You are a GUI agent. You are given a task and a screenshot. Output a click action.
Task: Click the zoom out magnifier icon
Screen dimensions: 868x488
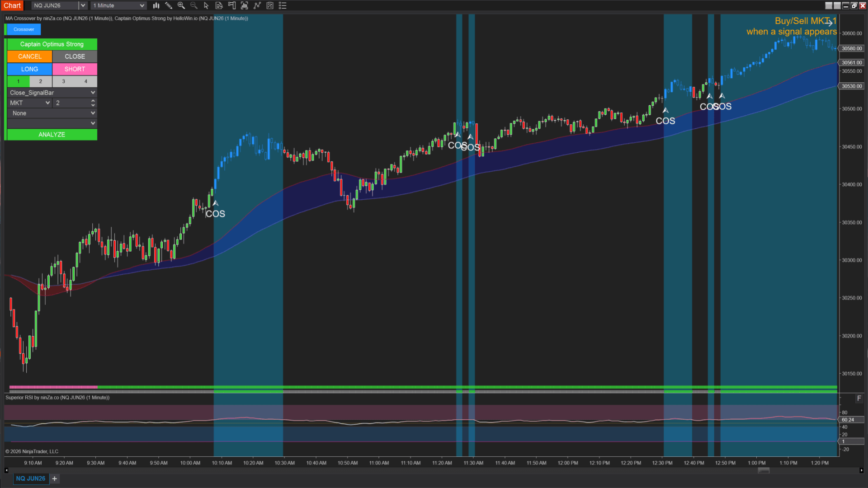coord(194,5)
